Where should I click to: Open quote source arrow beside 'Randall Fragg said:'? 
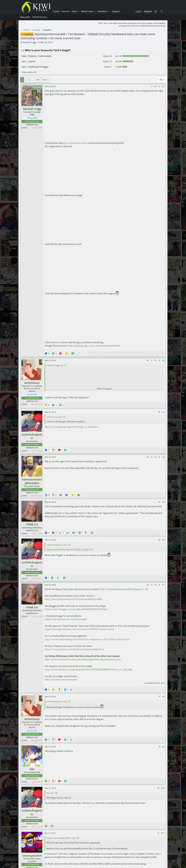tap(65, 365)
